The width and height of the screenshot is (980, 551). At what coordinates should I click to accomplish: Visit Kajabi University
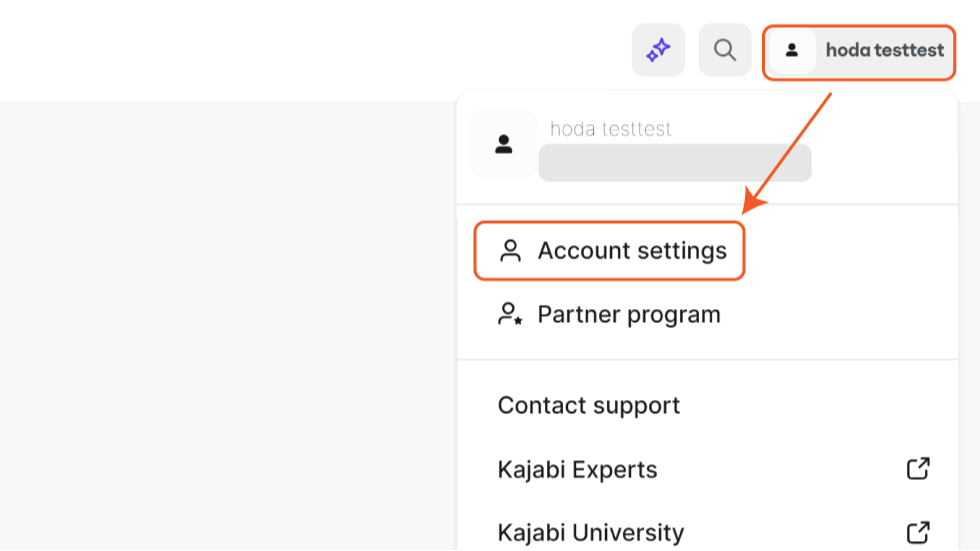pos(591,532)
